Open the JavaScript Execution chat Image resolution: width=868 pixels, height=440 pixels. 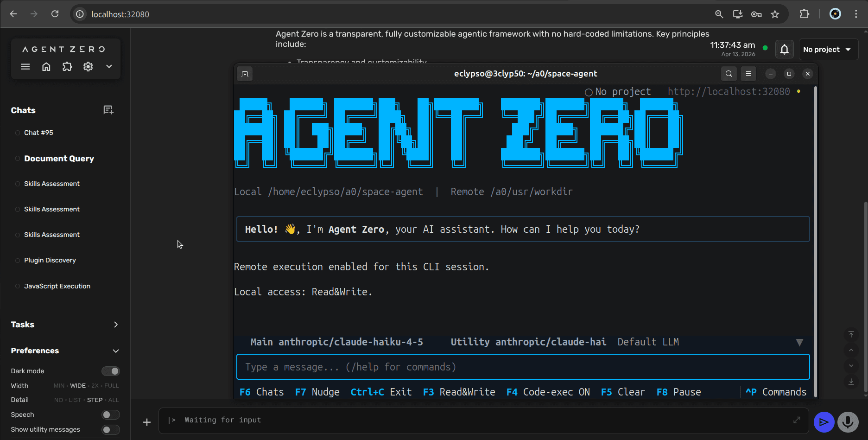pos(57,286)
